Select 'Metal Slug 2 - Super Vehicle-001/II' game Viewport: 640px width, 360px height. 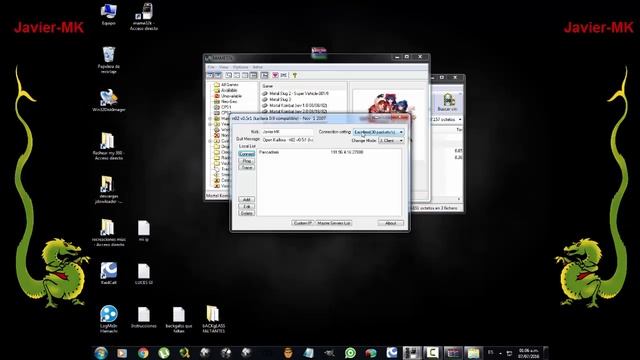tap(299, 93)
